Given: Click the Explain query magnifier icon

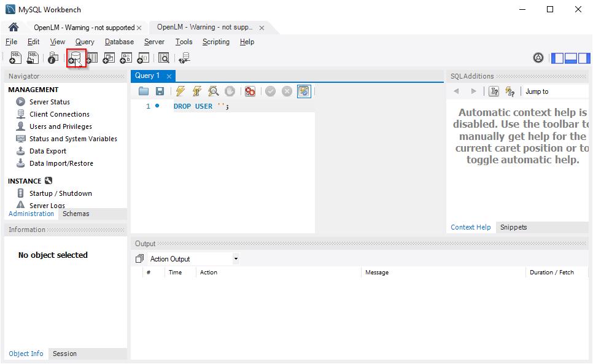Looking at the screenshot, I should click(x=213, y=91).
